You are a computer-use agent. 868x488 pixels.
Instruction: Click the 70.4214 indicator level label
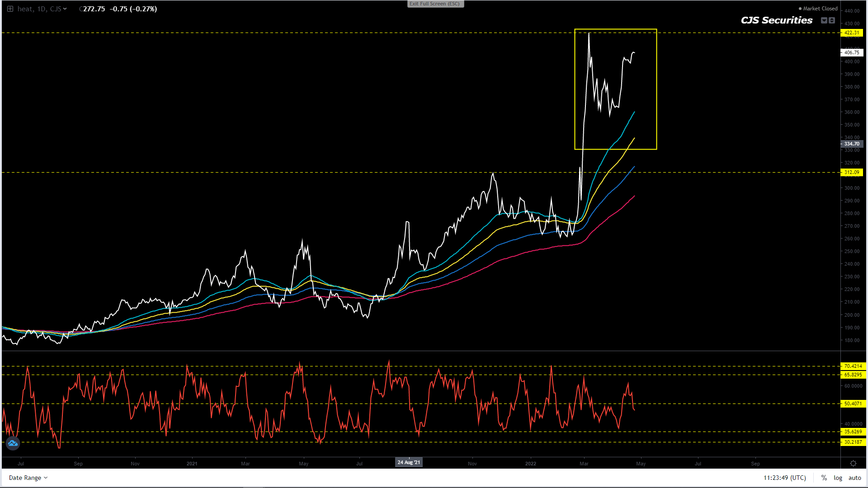853,366
